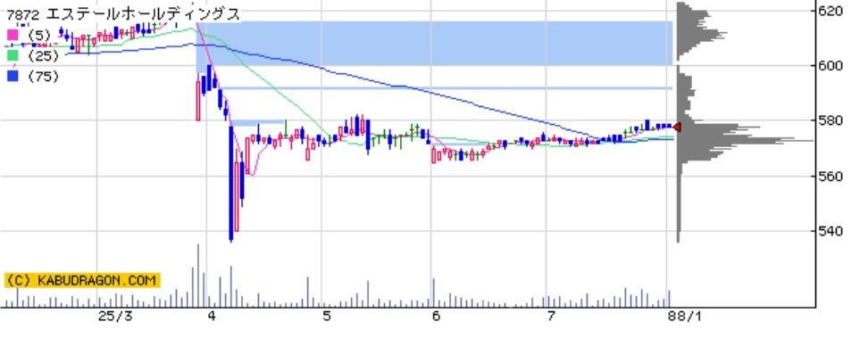Image resolution: width=868 pixels, height=338 pixels.
Task: Click the pink (5) moving average swatch
Action: click(x=13, y=36)
